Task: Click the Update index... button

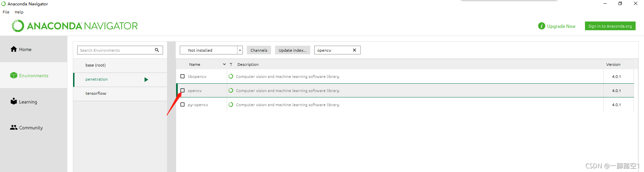Action: click(292, 50)
